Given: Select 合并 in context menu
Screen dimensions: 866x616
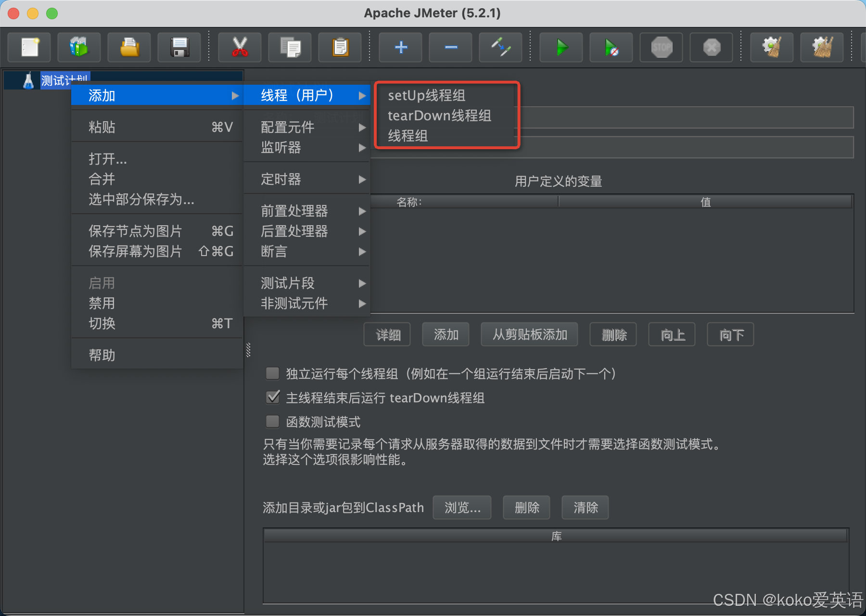Looking at the screenshot, I should (x=157, y=179).
